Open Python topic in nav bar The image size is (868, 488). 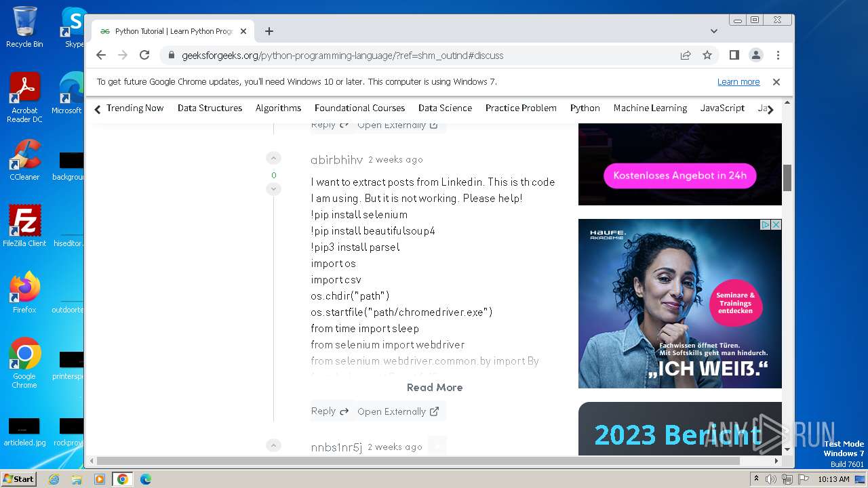click(x=585, y=108)
